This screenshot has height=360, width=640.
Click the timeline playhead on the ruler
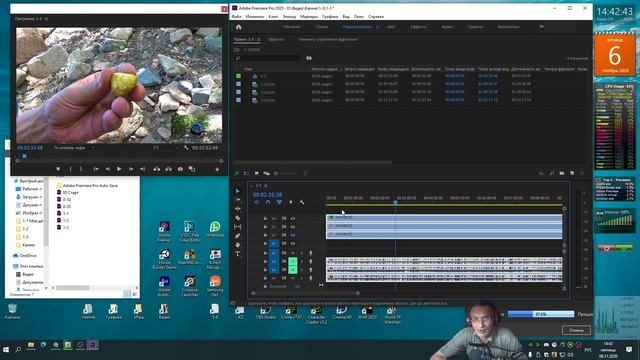point(395,202)
